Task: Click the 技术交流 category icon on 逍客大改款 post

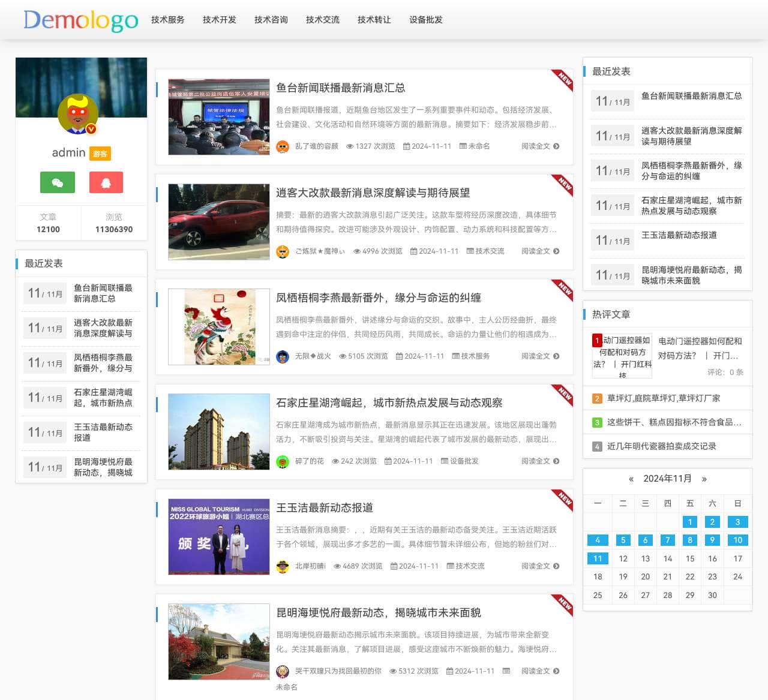Action: (470, 251)
